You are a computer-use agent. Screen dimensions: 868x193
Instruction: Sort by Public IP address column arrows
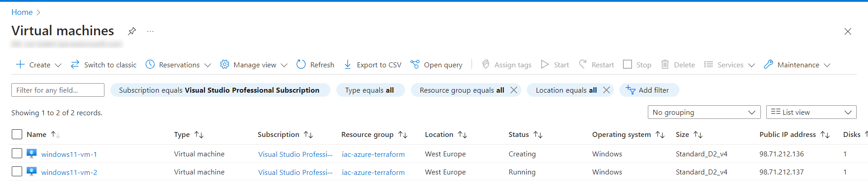(x=825, y=135)
